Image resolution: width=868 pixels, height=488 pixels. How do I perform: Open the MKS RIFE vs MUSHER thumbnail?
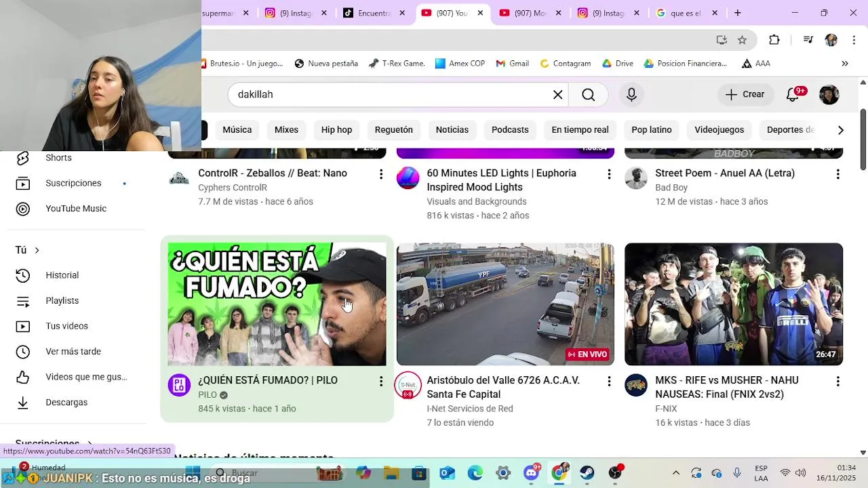pyautogui.click(x=734, y=304)
